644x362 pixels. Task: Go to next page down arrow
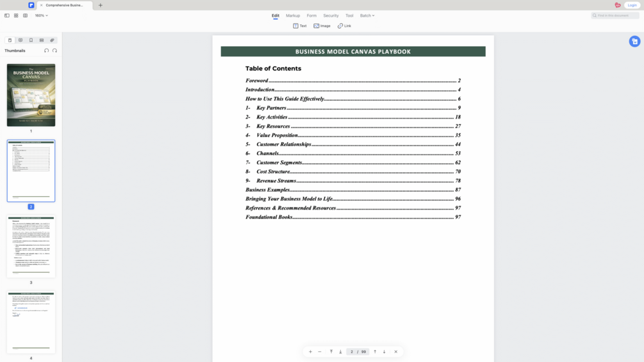click(x=384, y=352)
